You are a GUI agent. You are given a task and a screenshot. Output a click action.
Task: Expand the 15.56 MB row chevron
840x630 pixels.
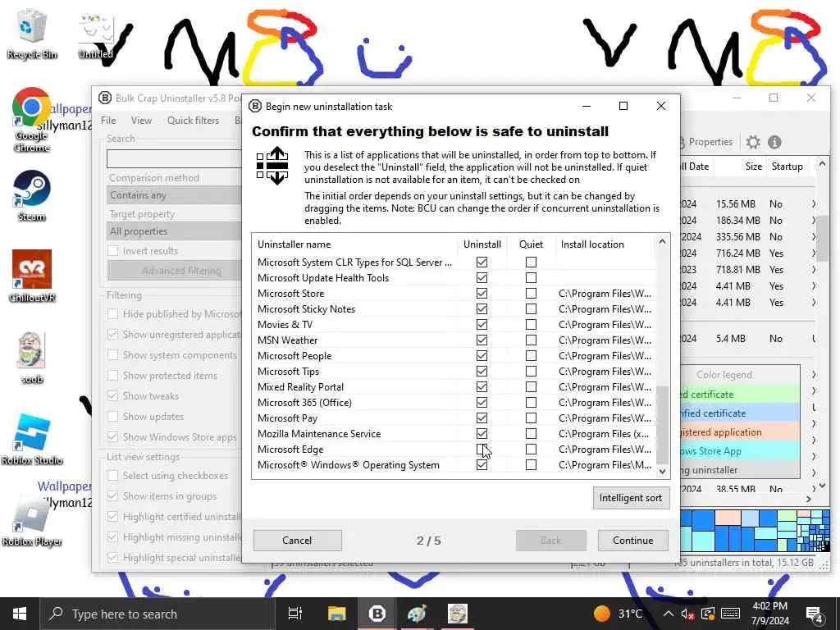[814, 204]
